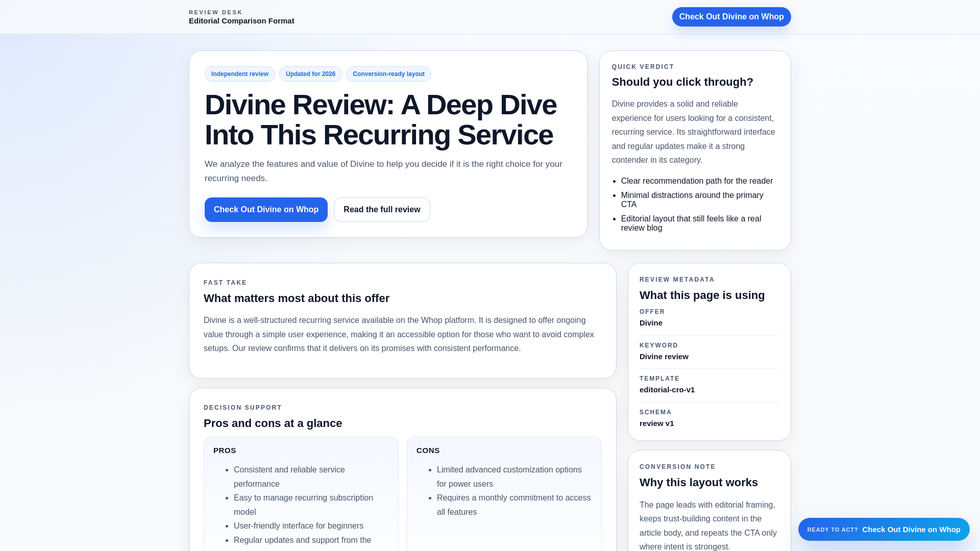Image resolution: width=980 pixels, height=551 pixels.
Task: Click Editorial Comparison Format site title
Action: click(x=241, y=21)
